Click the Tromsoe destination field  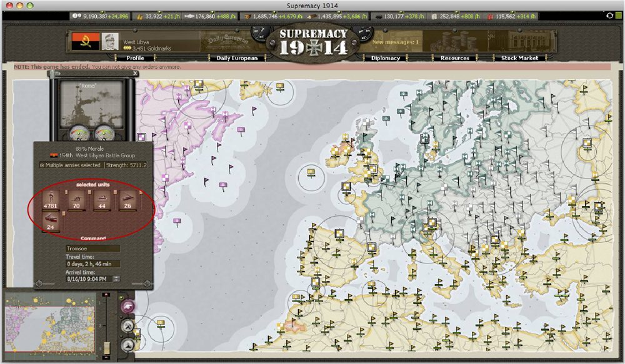click(92, 248)
